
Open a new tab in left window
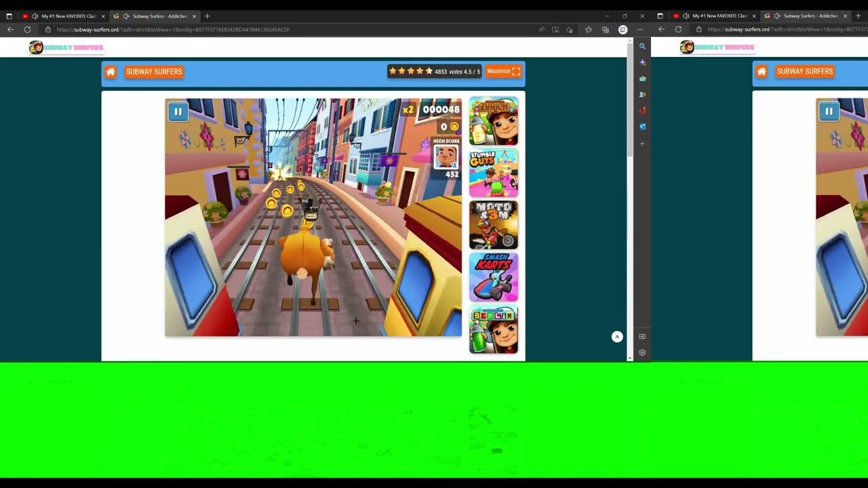(x=207, y=16)
